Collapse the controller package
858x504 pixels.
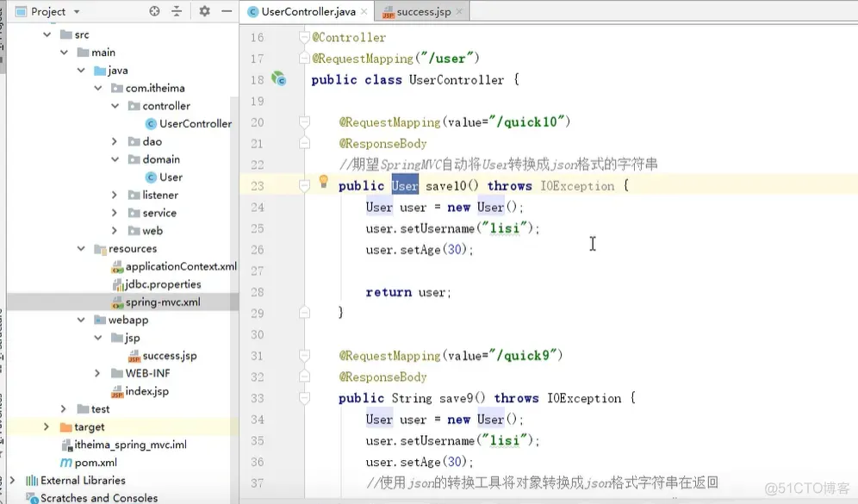pyautogui.click(x=115, y=106)
